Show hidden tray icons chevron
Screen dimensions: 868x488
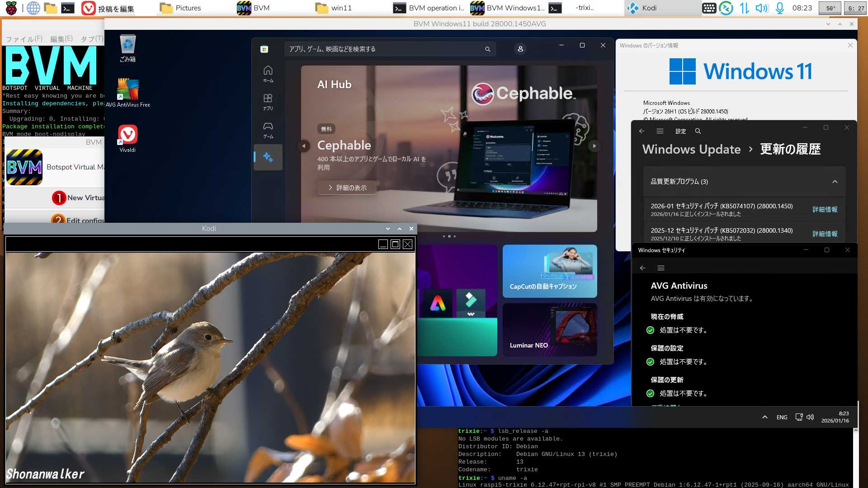tap(764, 417)
